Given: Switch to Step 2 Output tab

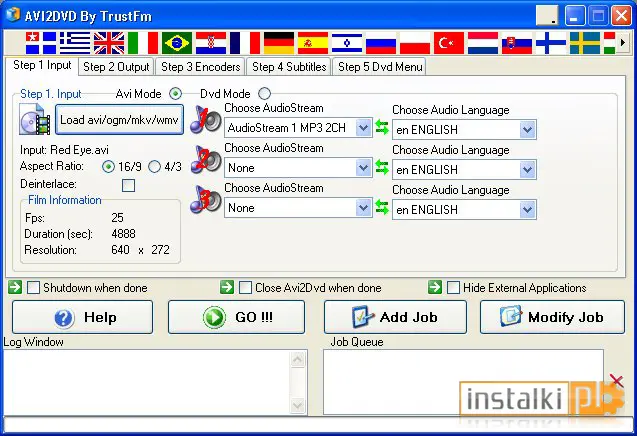Looking at the screenshot, I should click(x=116, y=67).
